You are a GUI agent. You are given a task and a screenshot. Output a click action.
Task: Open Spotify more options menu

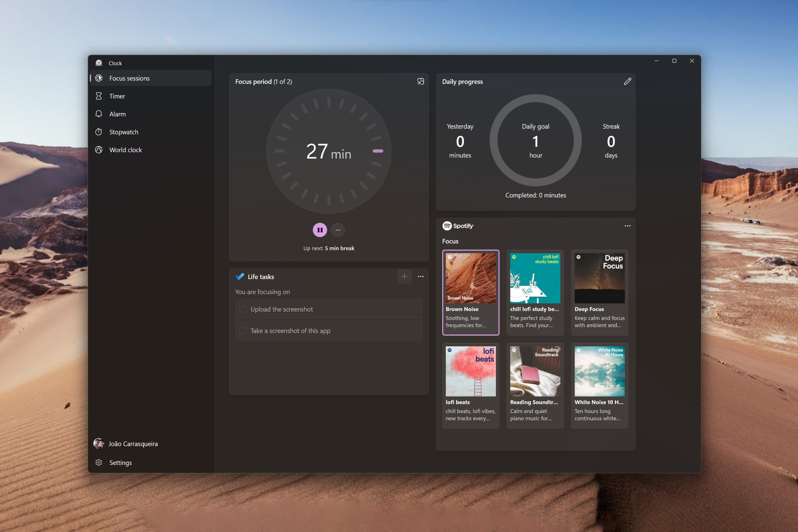tap(627, 226)
